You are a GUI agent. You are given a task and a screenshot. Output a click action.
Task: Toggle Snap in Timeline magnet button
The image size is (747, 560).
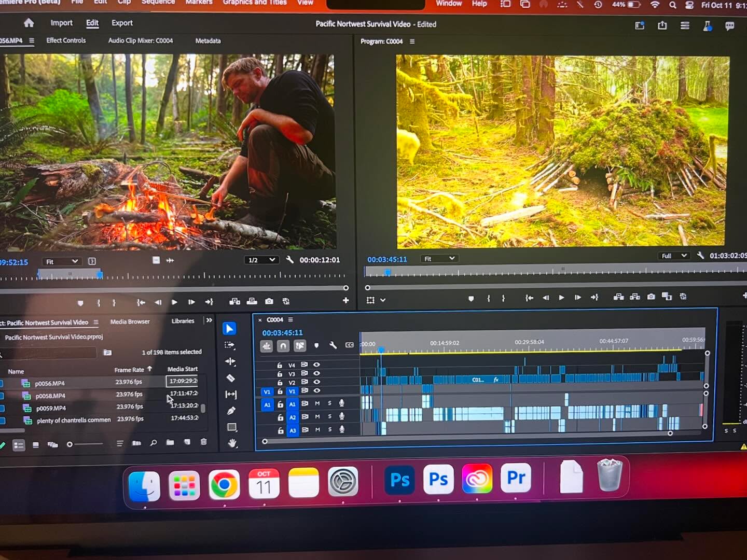(x=283, y=346)
